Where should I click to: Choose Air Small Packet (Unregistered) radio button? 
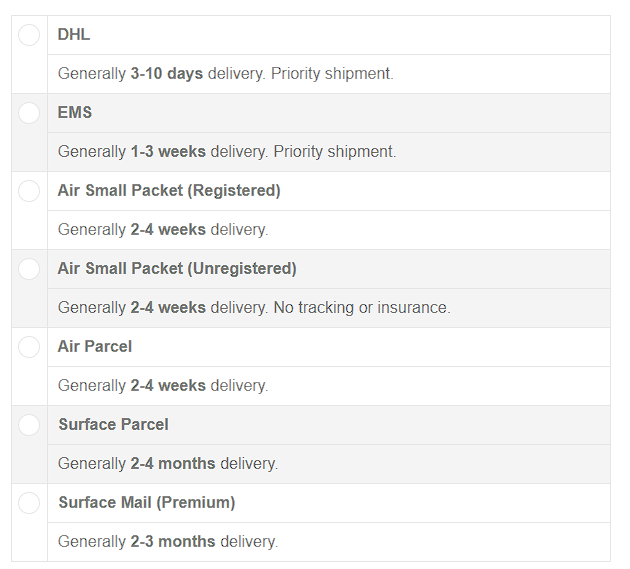pyautogui.click(x=29, y=269)
